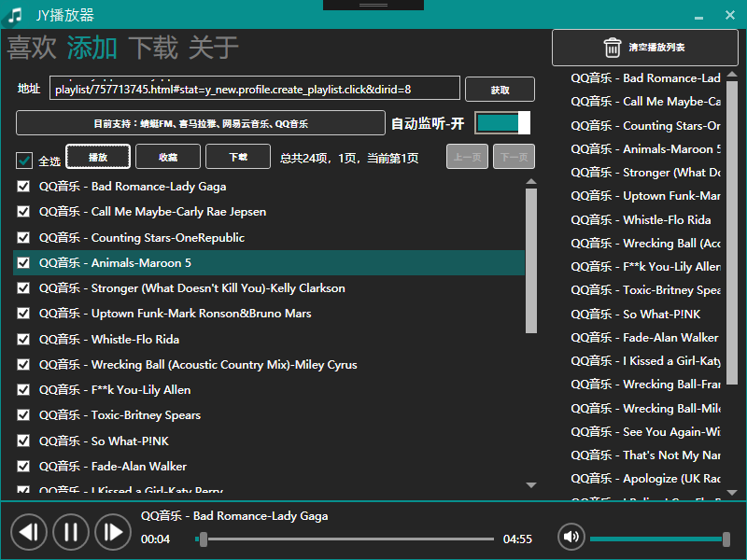Viewport: 747px width, 560px height.
Task: Select Counting Stars in right playlist
Action: [645, 125]
